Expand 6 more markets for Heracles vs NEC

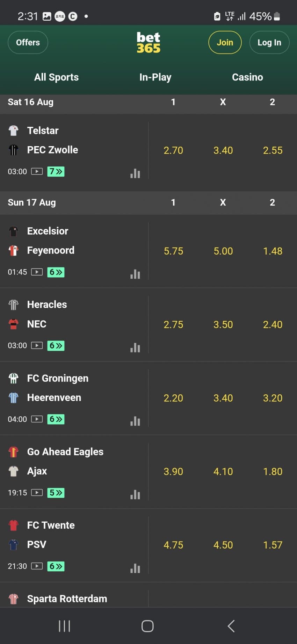[56, 345]
